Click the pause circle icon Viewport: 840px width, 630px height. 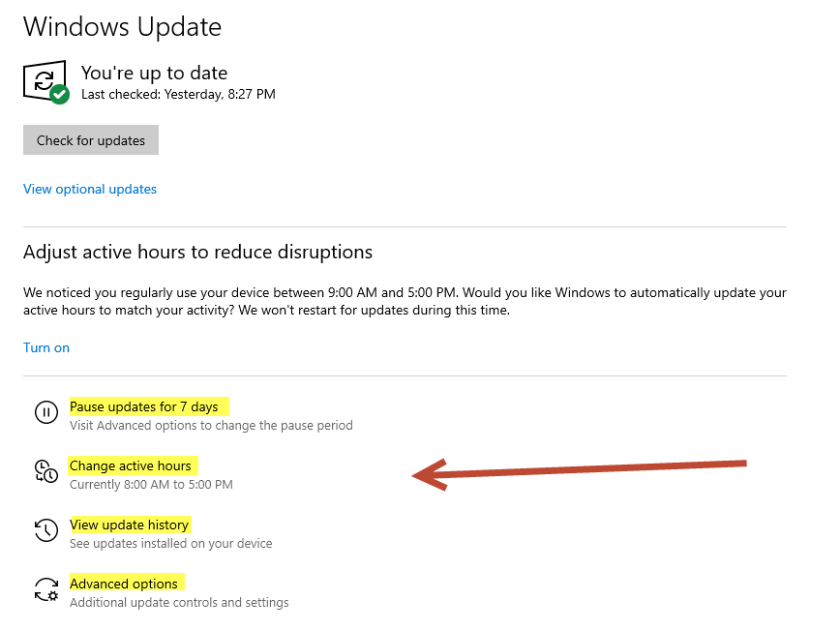point(46,412)
